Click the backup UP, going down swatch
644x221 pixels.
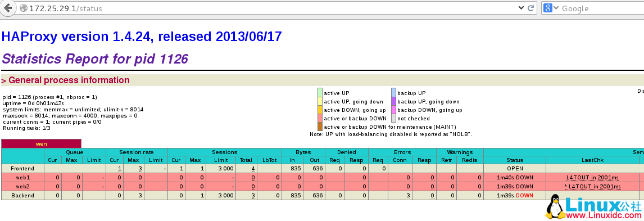393,101
